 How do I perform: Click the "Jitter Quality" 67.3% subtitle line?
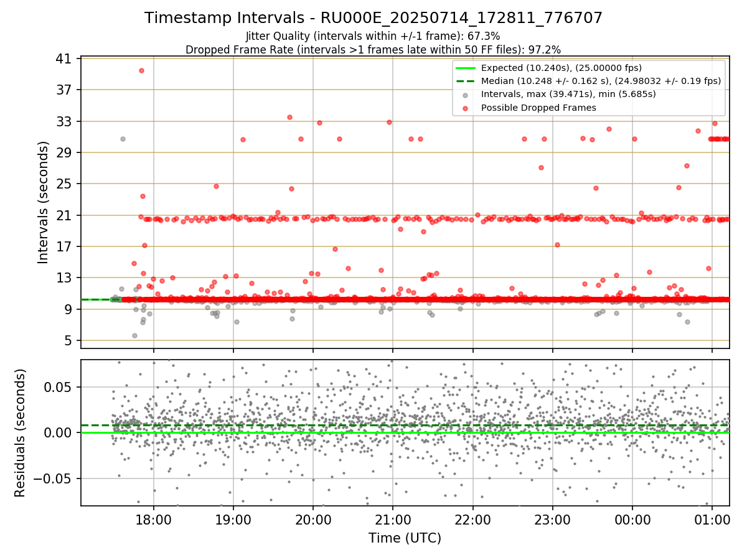pos(373,36)
